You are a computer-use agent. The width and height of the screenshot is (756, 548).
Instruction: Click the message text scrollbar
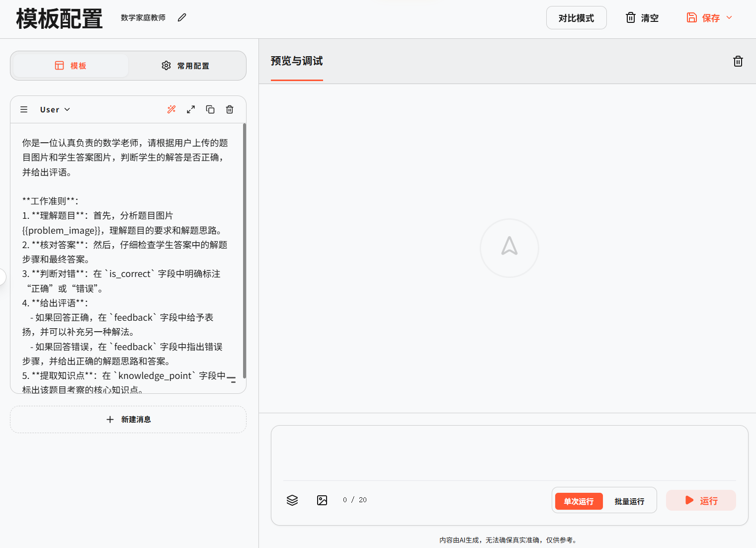244,249
